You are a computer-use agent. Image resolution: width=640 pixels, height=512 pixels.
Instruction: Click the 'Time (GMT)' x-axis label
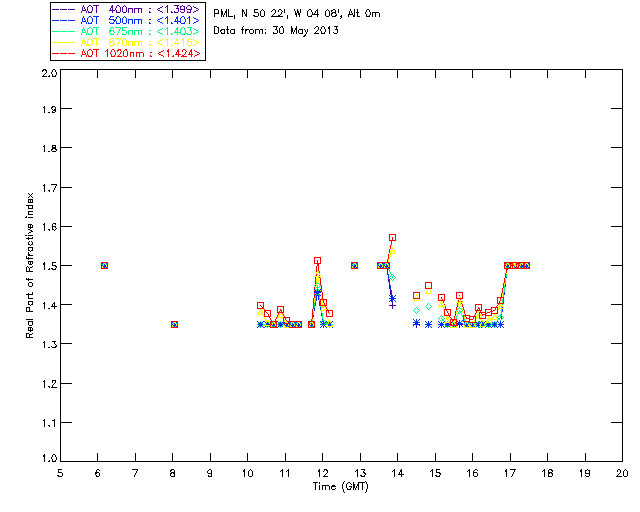(x=340, y=486)
